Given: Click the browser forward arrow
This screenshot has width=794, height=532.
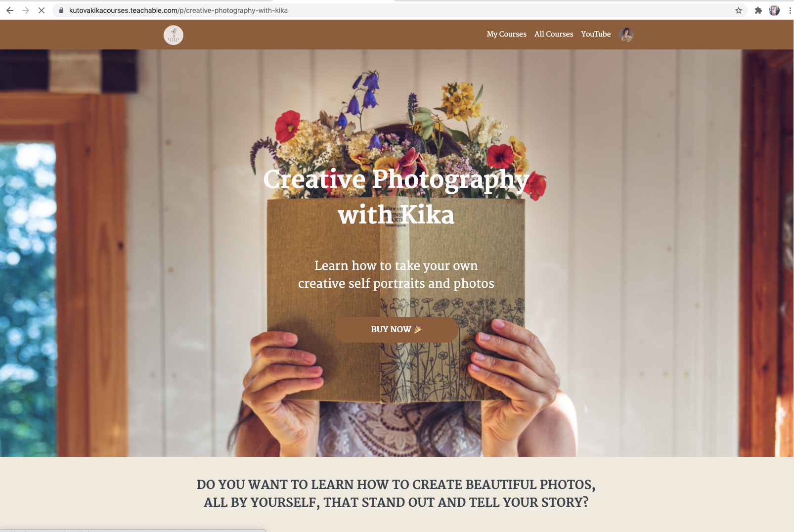Looking at the screenshot, I should tap(26, 10).
